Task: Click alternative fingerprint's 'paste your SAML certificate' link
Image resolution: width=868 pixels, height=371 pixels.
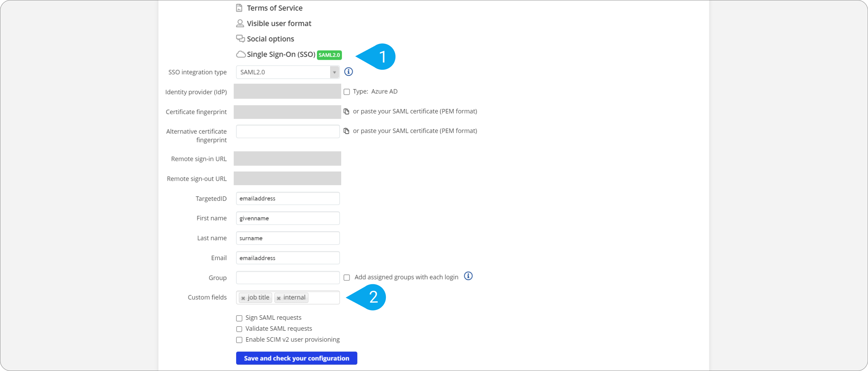Action: click(415, 131)
